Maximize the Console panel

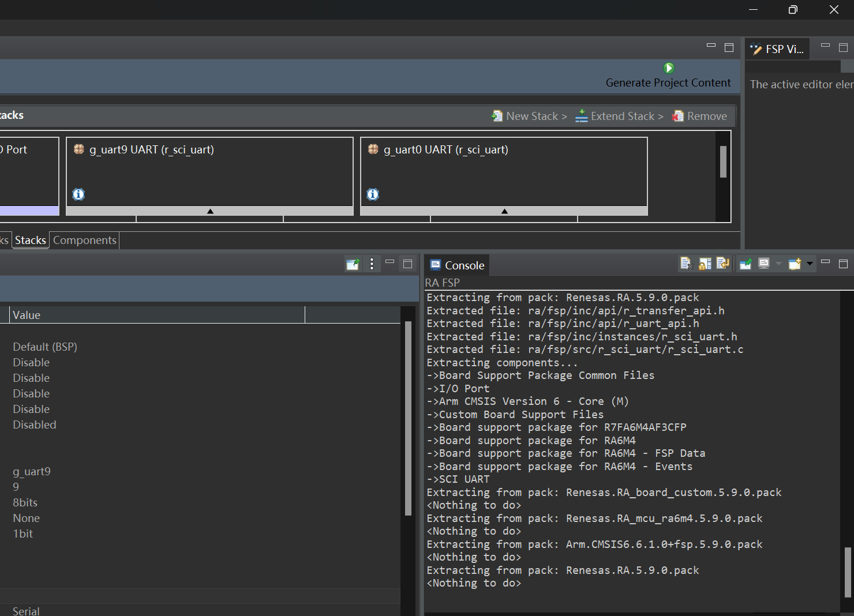click(843, 264)
